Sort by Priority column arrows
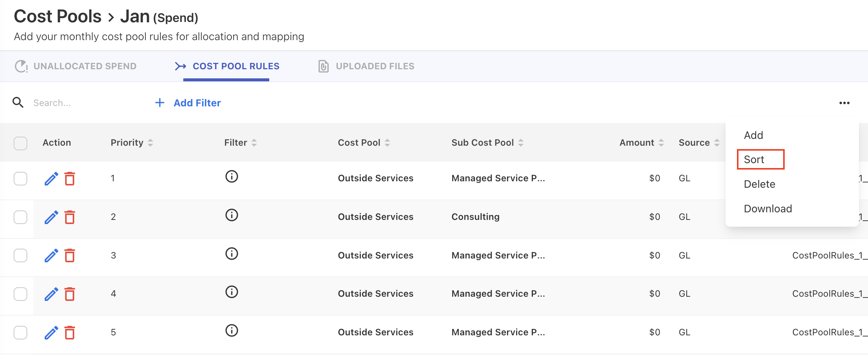Image resolution: width=868 pixels, height=355 pixels. (x=150, y=143)
